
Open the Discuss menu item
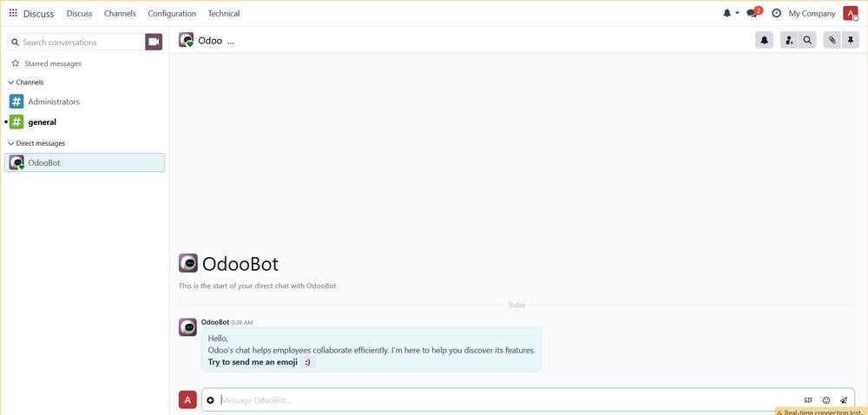coord(80,13)
